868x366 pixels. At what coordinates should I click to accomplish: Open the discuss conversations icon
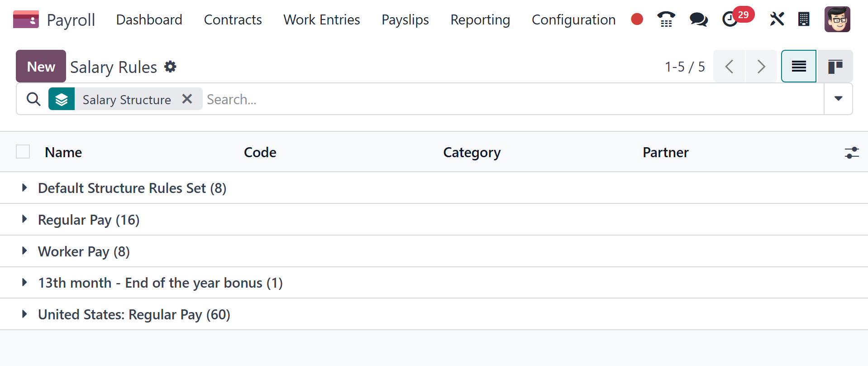[698, 19]
